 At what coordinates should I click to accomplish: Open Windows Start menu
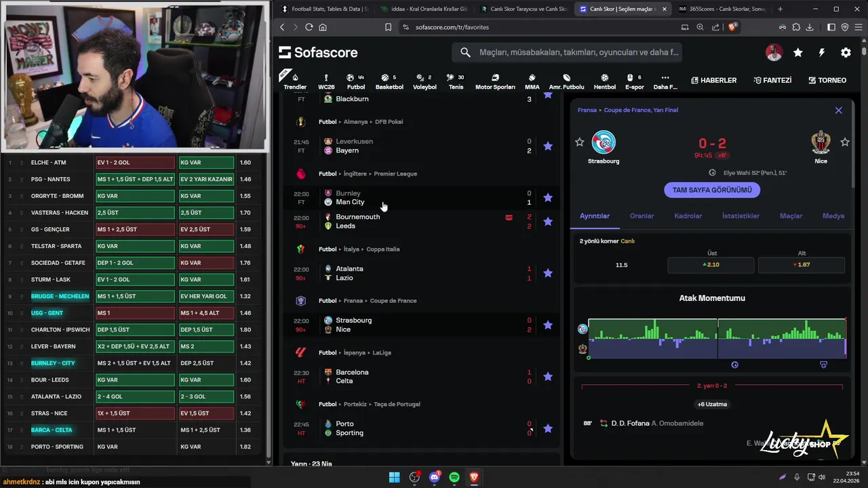(x=394, y=477)
